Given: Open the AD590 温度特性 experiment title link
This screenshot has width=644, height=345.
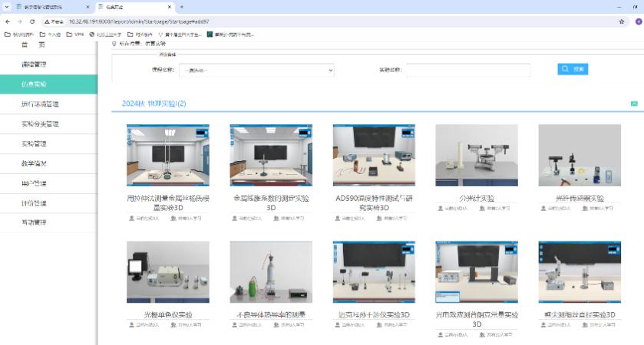Looking at the screenshot, I should pos(374,202).
